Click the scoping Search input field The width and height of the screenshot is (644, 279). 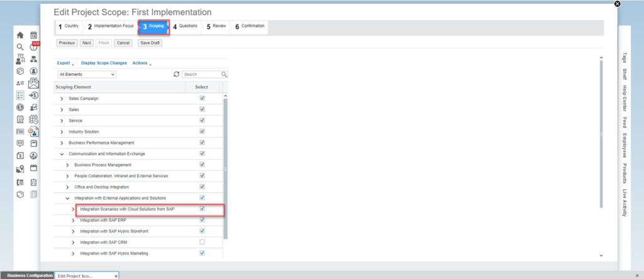pos(202,74)
